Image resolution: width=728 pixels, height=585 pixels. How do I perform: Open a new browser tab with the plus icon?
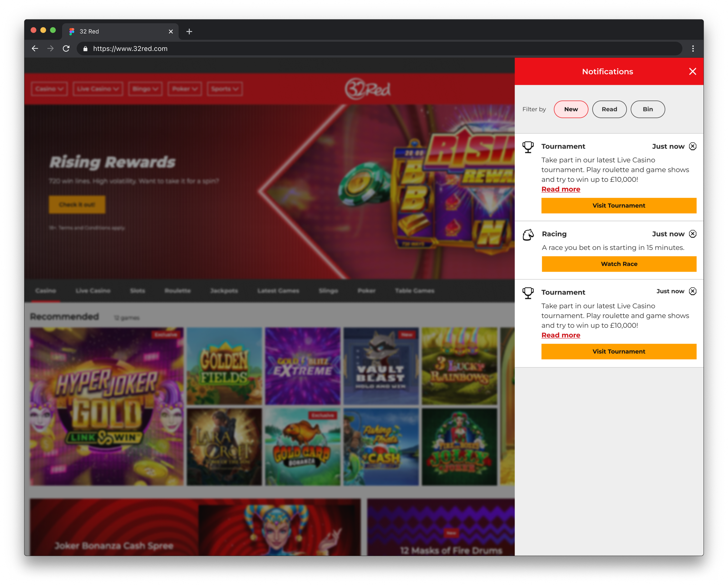click(189, 31)
